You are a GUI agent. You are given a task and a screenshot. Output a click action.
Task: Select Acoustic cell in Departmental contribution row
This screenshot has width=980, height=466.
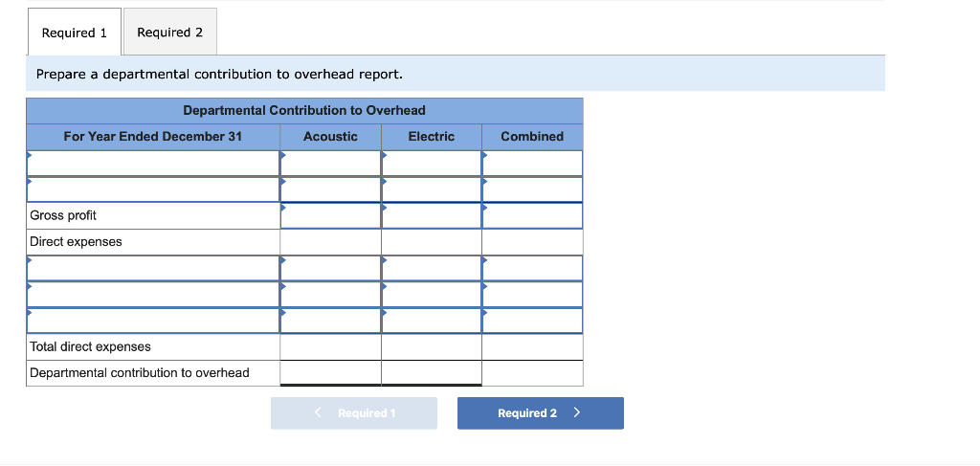point(330,373)
